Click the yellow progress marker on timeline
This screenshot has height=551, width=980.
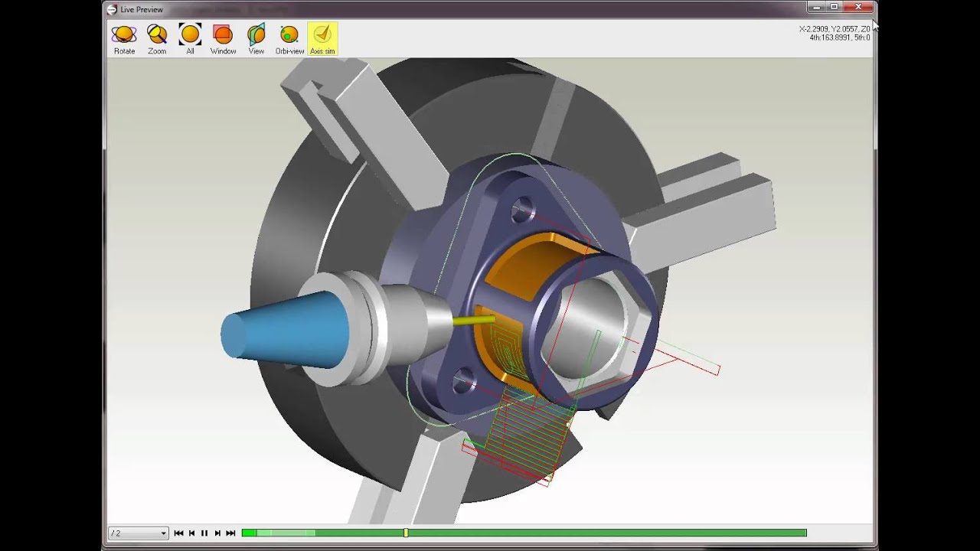click(406, 533)
